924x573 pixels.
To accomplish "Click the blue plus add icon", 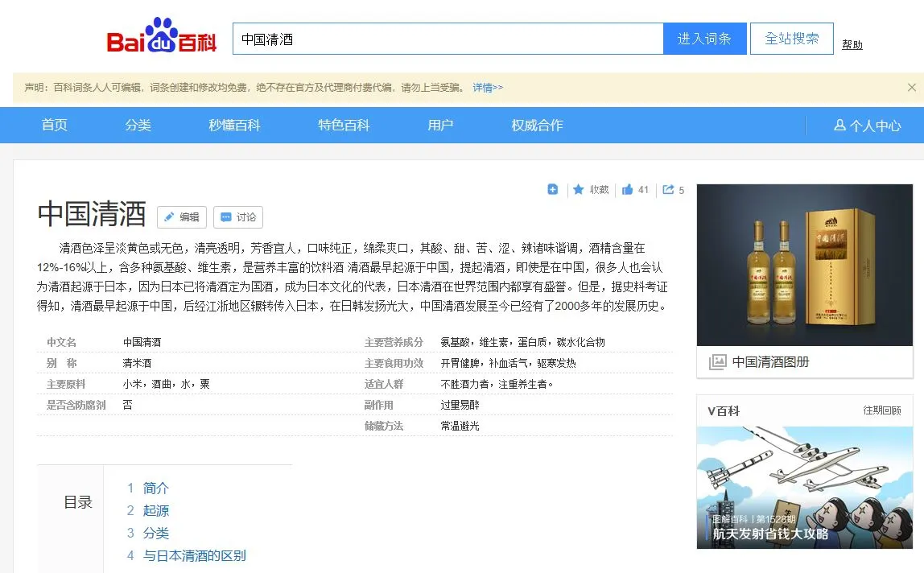I will coord(552,189).
